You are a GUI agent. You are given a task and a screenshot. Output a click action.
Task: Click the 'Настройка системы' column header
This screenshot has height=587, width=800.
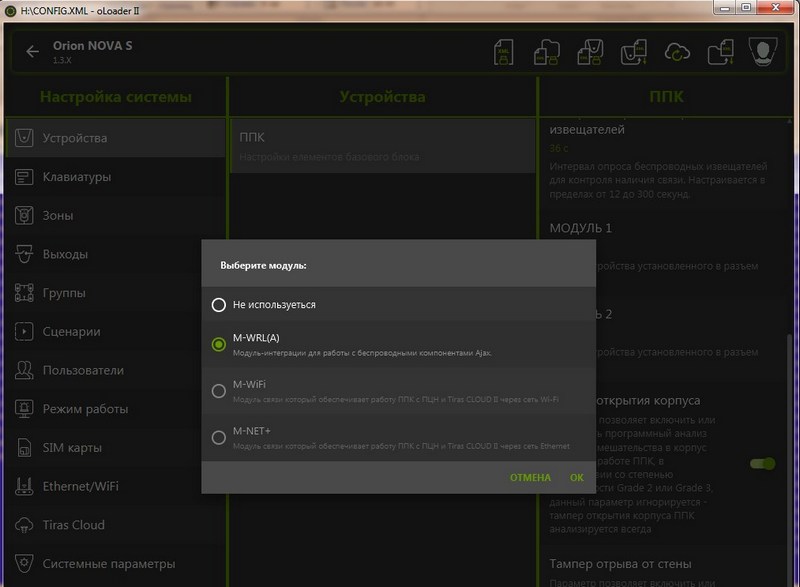tap(116, 97)
